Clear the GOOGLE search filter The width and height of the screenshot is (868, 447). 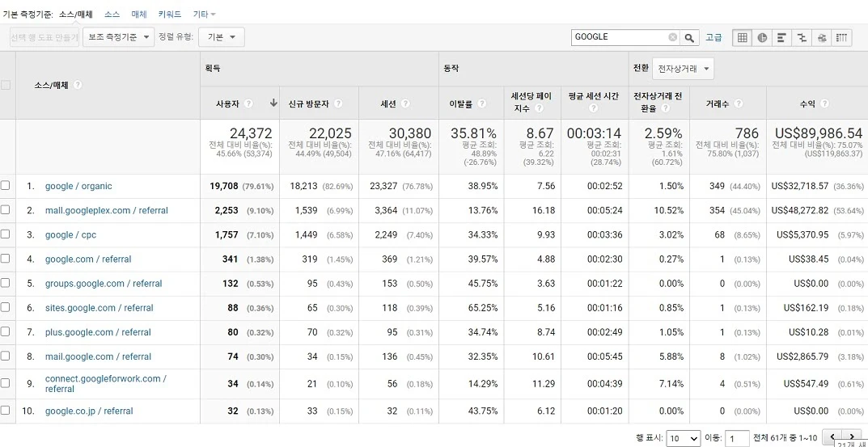(672, 37)
